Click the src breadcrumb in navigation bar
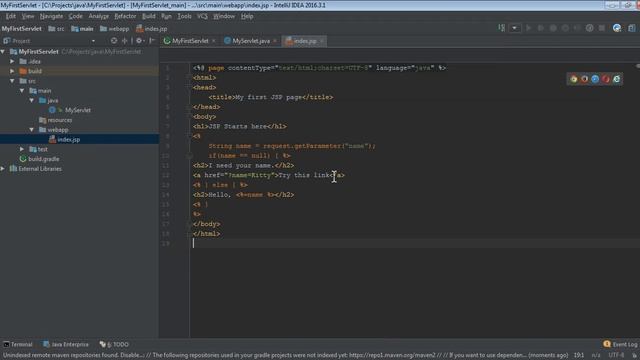The width and height of the screenshot is (640, 360). [x=56, y=29]
